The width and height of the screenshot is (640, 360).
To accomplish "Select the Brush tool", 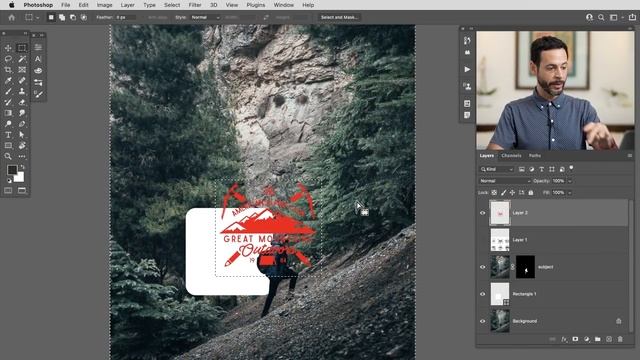I will tap(8, 91).
